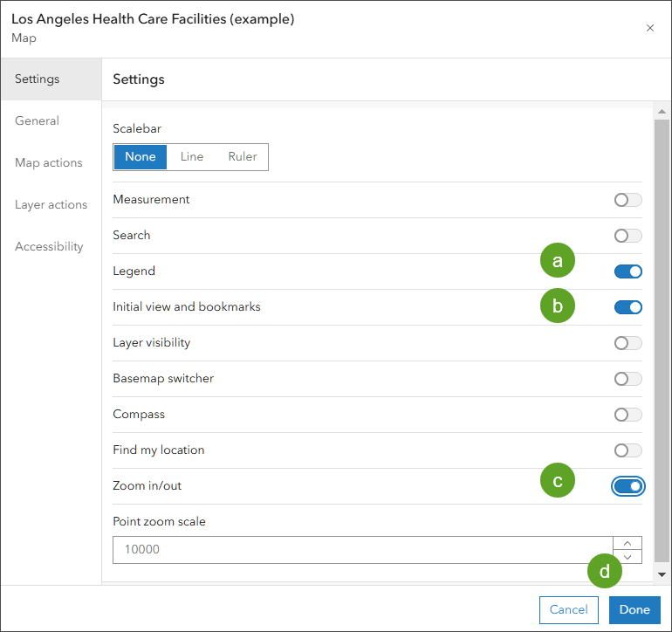The width and height of the screenshot is (672, 632).
Task: Decrease point zoom scale with down arrow
Action: (627, 557)
